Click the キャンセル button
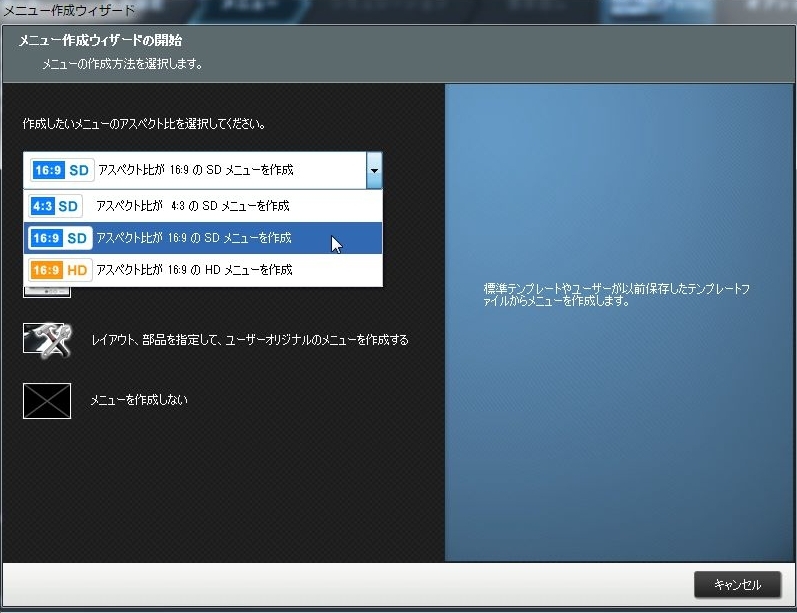The height and width of the screenshot is (613, 797). (x=737, y=585)
